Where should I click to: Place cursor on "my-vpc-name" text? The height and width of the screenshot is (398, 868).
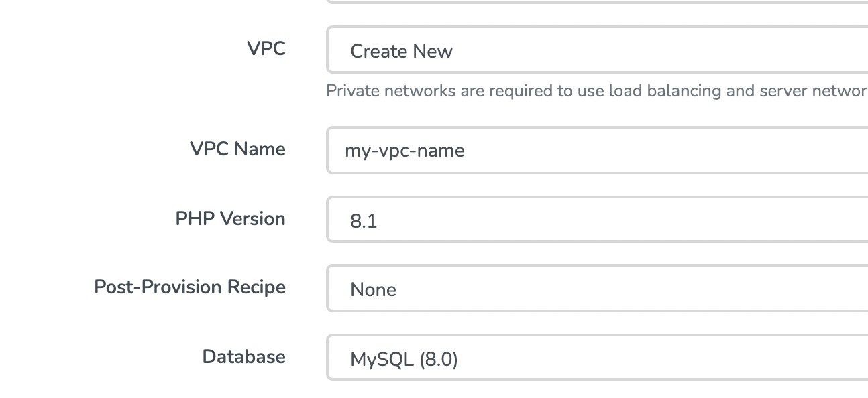[404, 151]
